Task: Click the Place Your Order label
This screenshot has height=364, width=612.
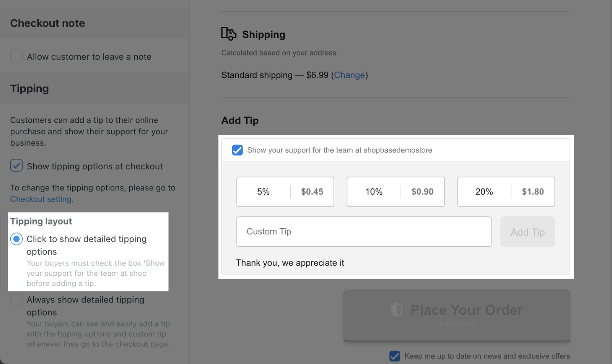Action: 466,310
